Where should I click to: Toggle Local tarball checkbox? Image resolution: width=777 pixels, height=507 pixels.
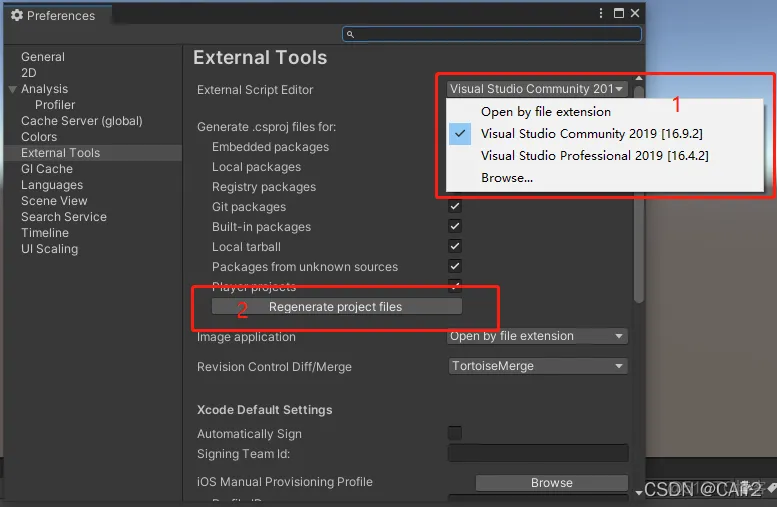[x=454, y=246]
